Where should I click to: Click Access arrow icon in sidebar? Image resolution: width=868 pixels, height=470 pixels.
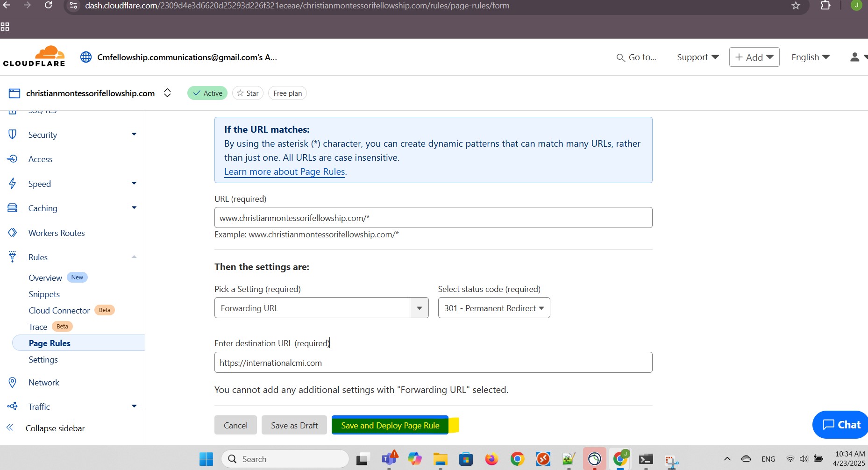tap(13, 159)
